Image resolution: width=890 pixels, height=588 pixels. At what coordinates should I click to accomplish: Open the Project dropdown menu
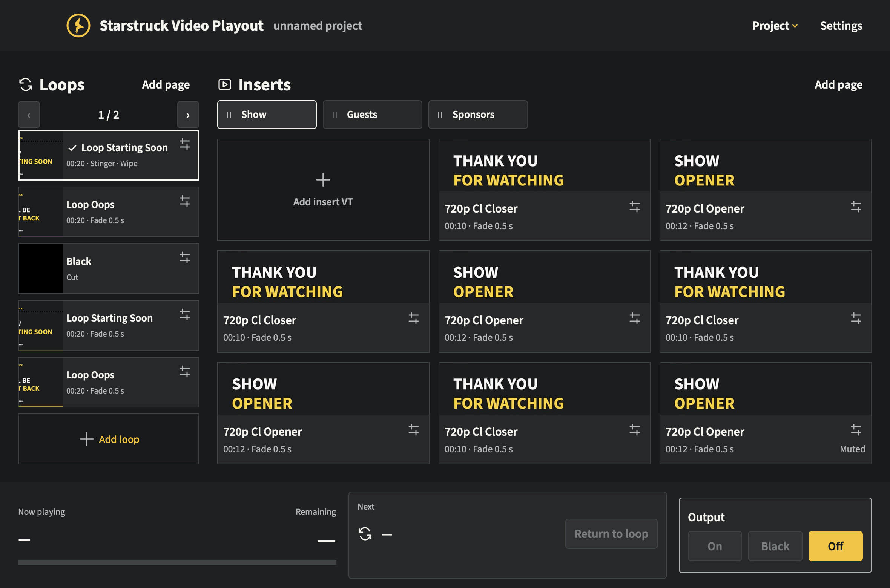point(775,26)
